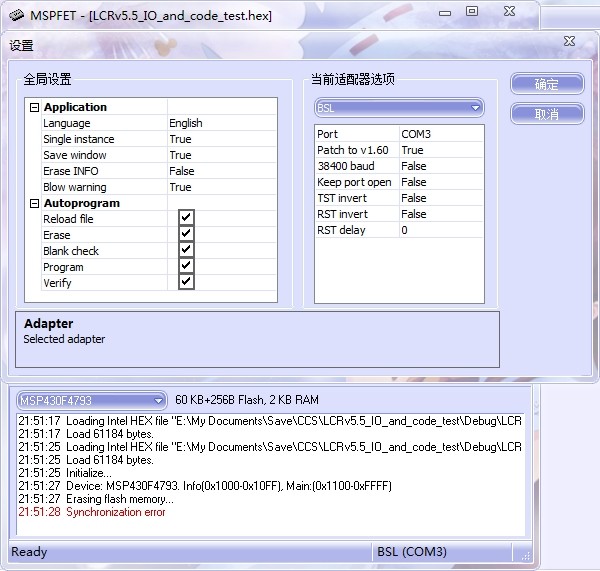Click the status bar resize grip

click(x=526, y=556)
